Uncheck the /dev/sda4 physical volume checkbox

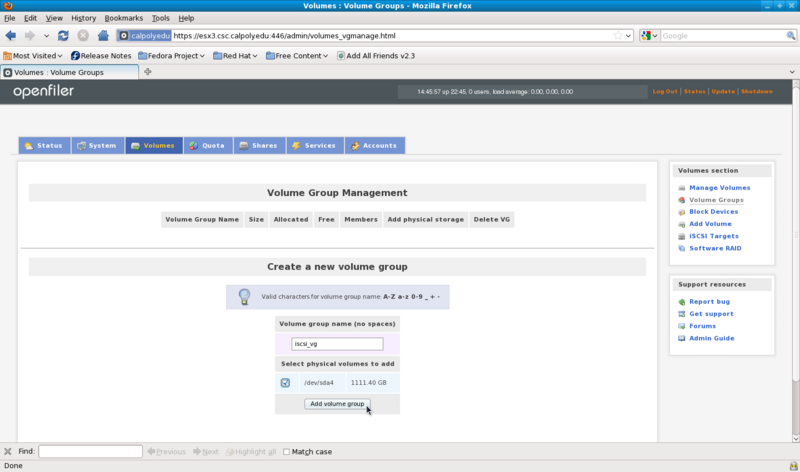click(x=285, y=383)
